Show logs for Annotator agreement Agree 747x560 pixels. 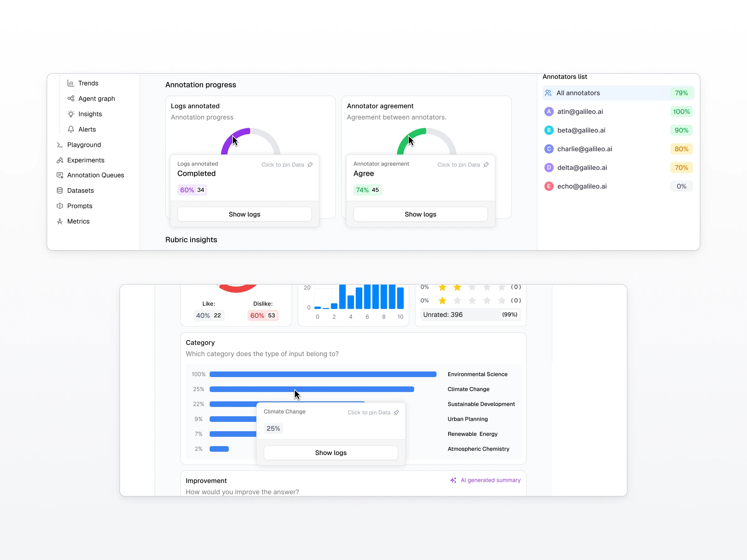point(420,214)
